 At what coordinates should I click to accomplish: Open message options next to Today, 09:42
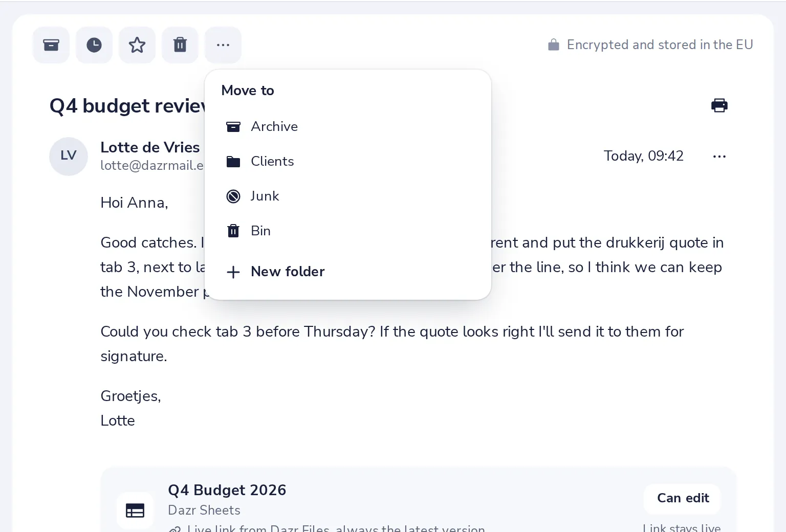pos(719,156)
